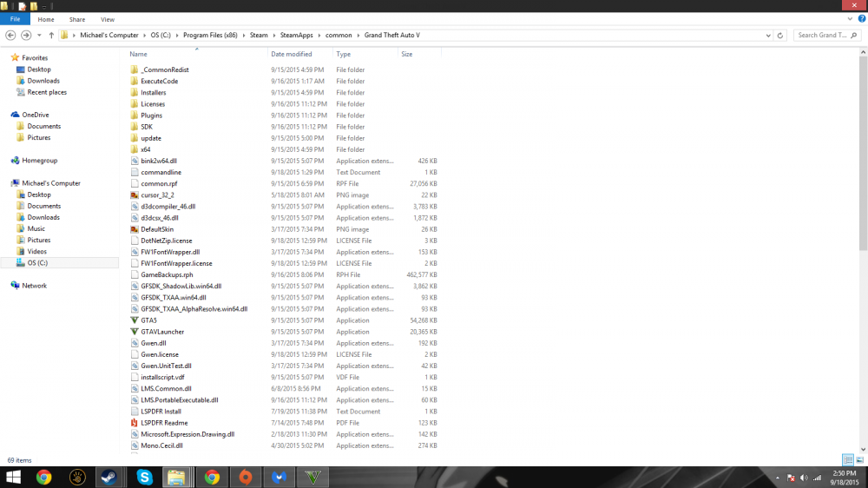Click the vertical scrollbar of file list

pyautogui.click(x=863, y=154)
